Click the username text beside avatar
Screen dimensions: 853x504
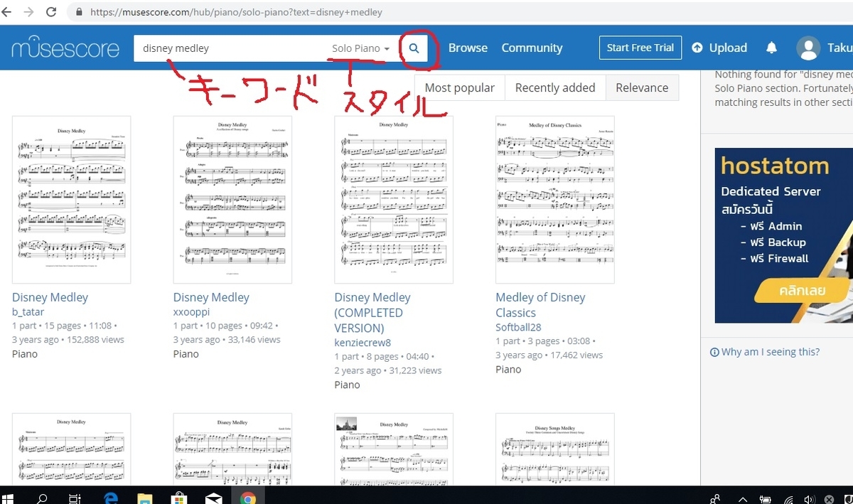point(839,48)
